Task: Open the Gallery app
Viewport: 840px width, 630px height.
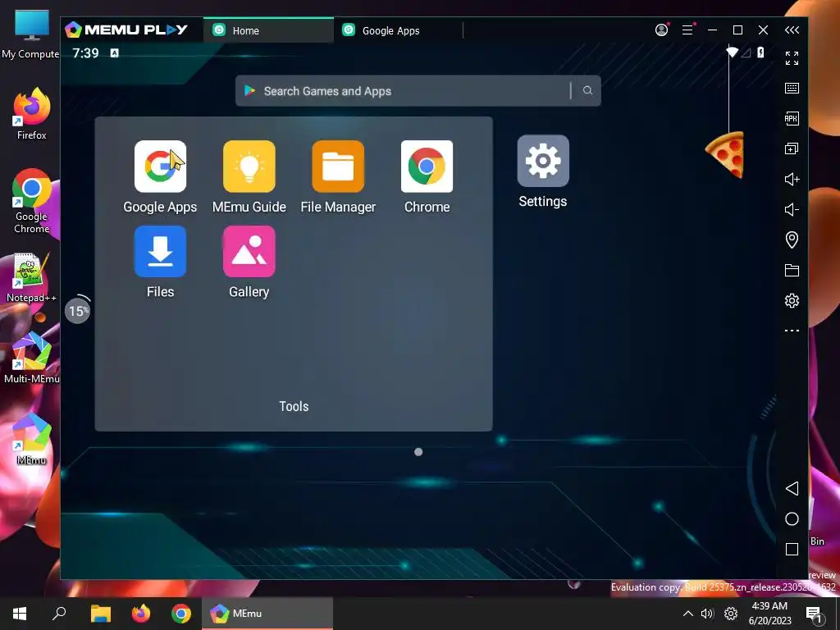Action: click(249, 251)
